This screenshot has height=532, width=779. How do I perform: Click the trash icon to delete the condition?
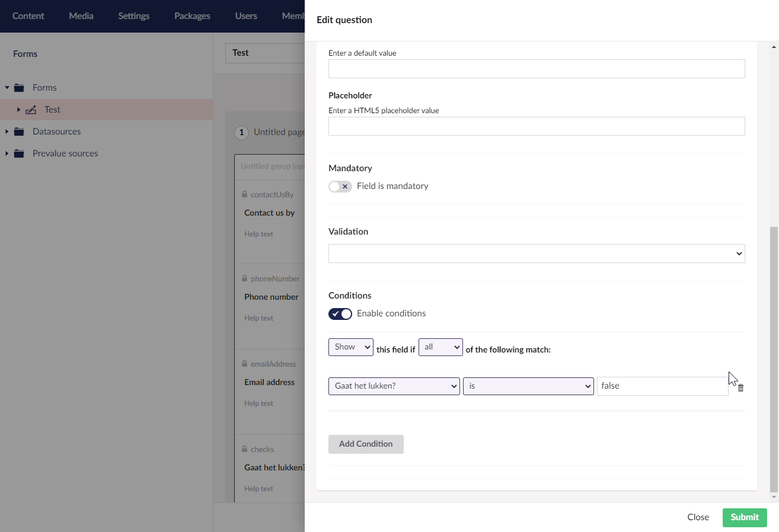[740, 387]
